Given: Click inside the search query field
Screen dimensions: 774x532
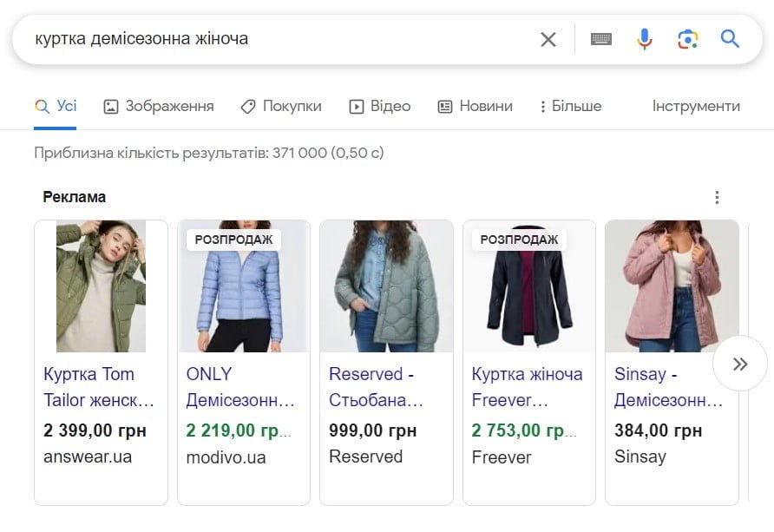Looking at the screenshot, I should tap(278, 39).
